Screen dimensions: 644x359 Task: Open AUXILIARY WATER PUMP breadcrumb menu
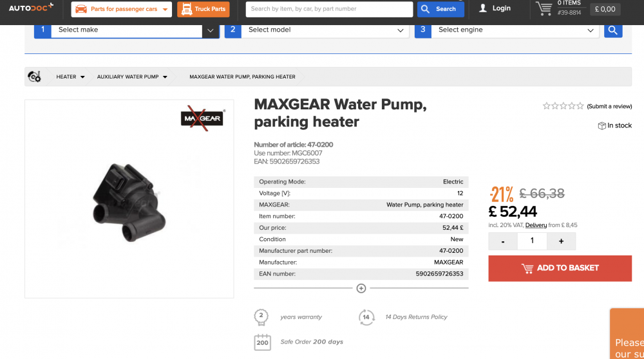(132, 77)
